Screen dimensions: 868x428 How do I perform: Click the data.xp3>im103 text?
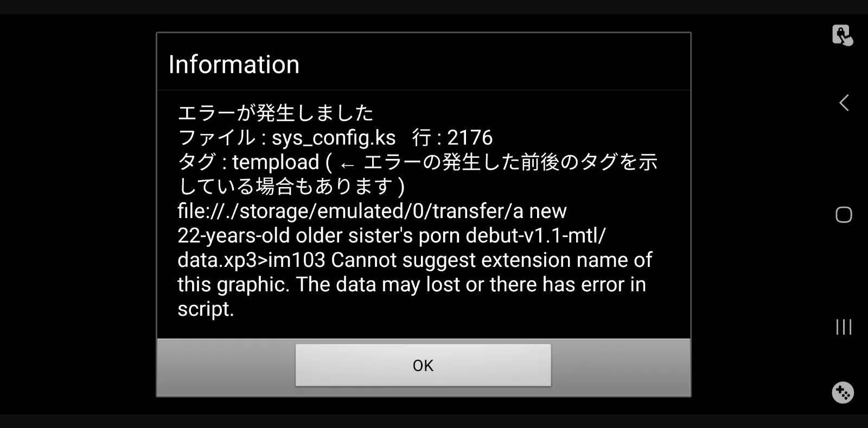(251, 260)
